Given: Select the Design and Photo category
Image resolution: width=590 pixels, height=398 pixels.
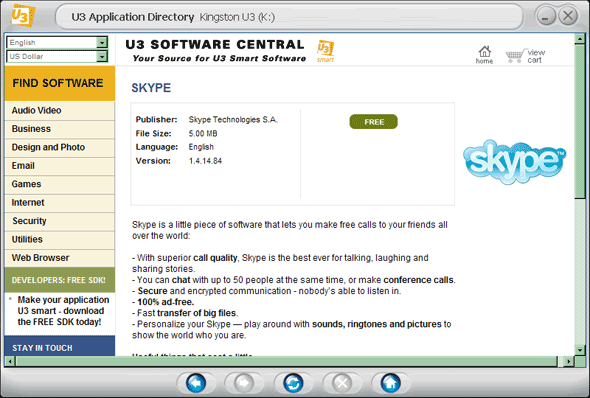Looking at the screenshot, I should [60, 147].
